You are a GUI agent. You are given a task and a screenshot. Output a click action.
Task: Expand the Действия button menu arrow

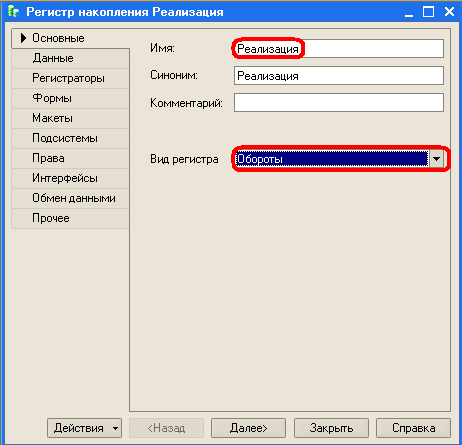(115, 428)
